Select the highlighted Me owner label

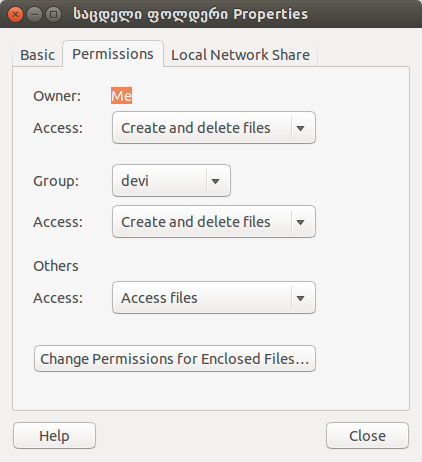tap(121, 96)
